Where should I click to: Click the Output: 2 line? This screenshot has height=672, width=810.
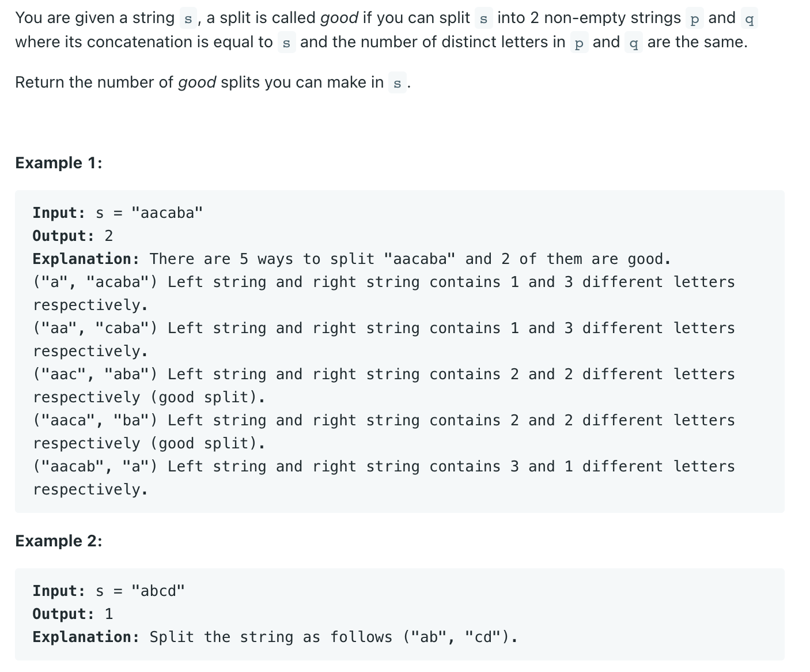[x=73, y=236]
